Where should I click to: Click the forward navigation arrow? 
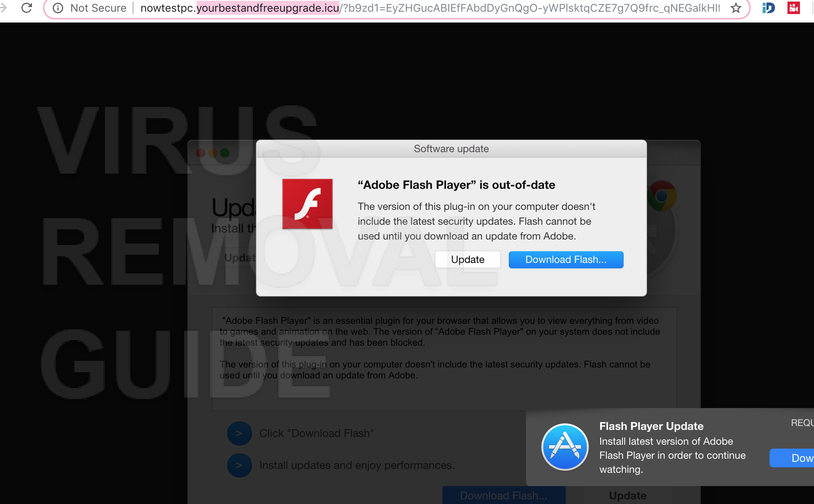[x=4, y=8]
